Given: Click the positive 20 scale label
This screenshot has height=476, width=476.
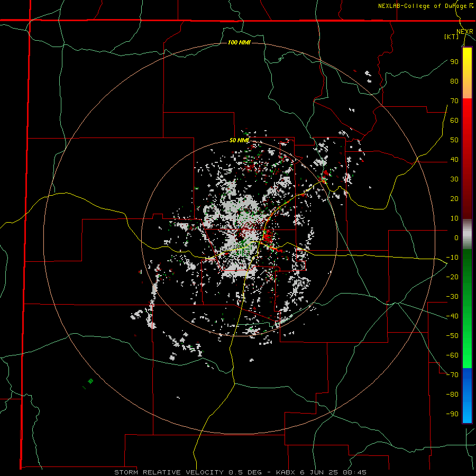Looking at the screenshot, I should coord(454,198).
